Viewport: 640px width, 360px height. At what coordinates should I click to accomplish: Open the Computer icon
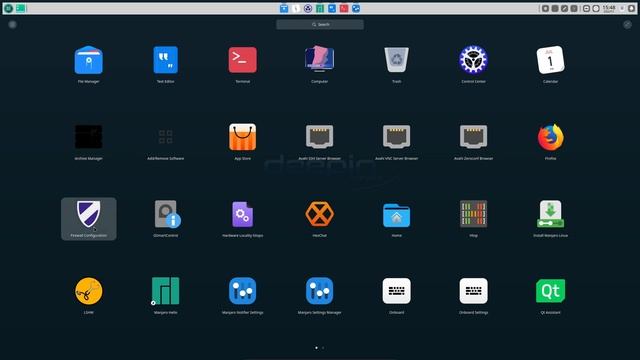(320, 60)
